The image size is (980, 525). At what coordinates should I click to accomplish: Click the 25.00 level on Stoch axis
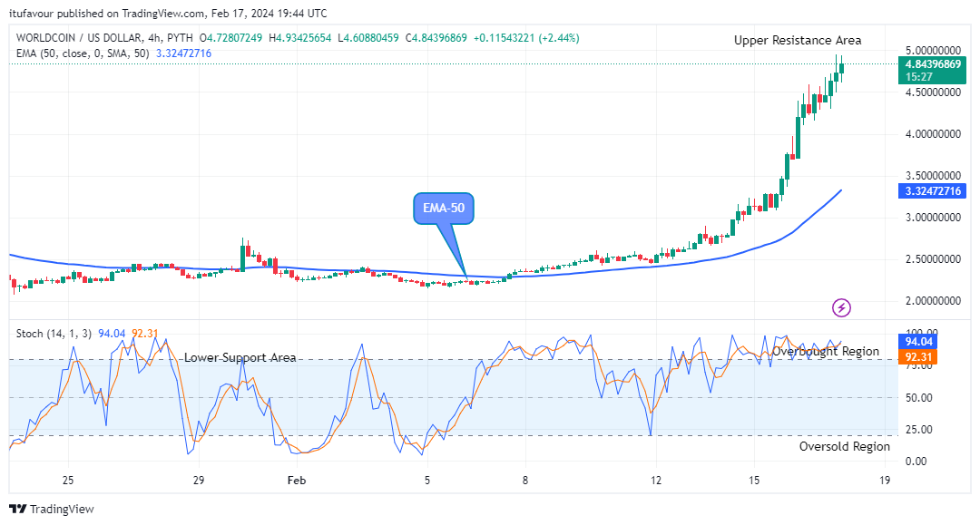tap(918, 430)
